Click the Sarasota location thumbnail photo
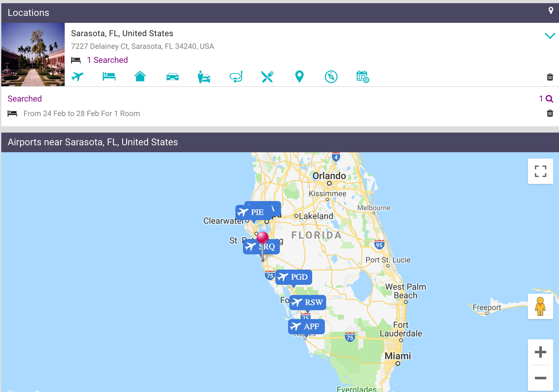559x392 pixels. 33,55
